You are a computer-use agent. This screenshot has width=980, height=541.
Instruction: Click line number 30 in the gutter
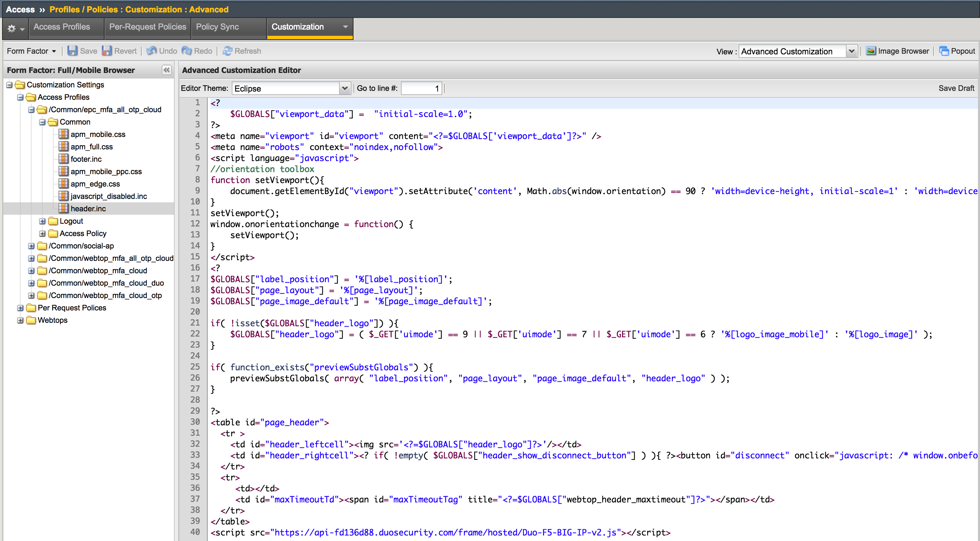195,422
